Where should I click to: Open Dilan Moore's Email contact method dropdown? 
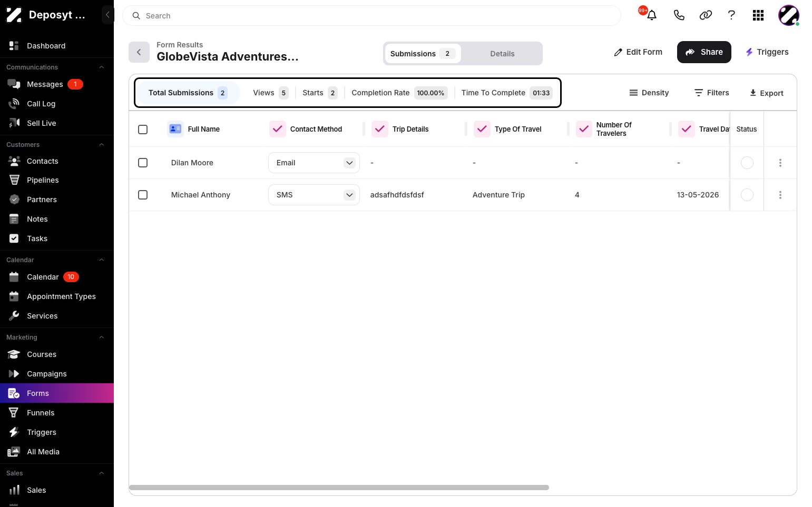pyautogui.click(x=314, y=163)
